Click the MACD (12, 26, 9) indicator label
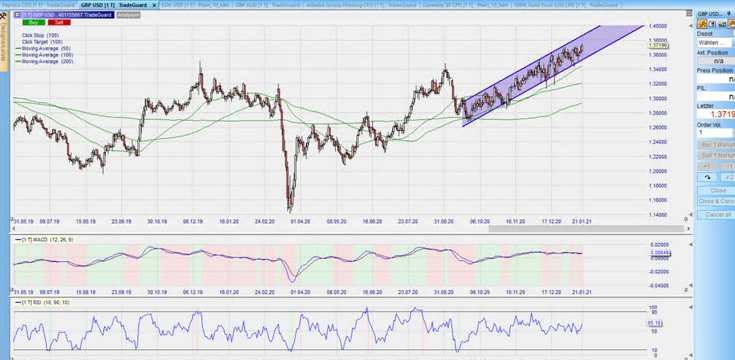This screenshot has width=735, height=360. [x=44, y=240]
